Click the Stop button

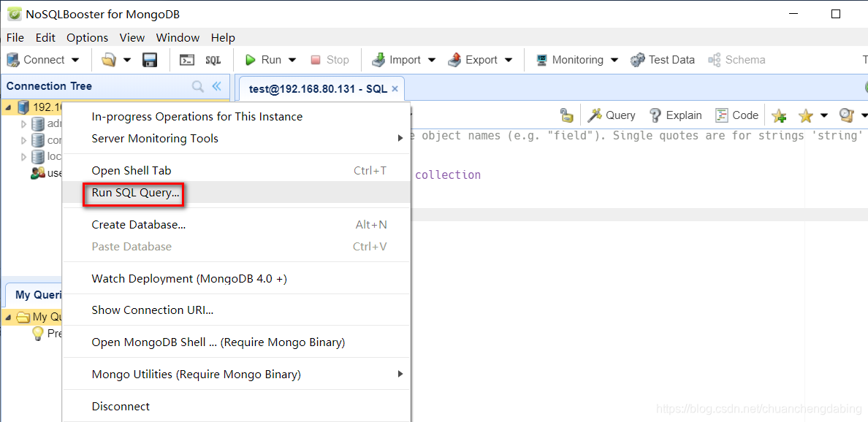click(x=330, y=60)
